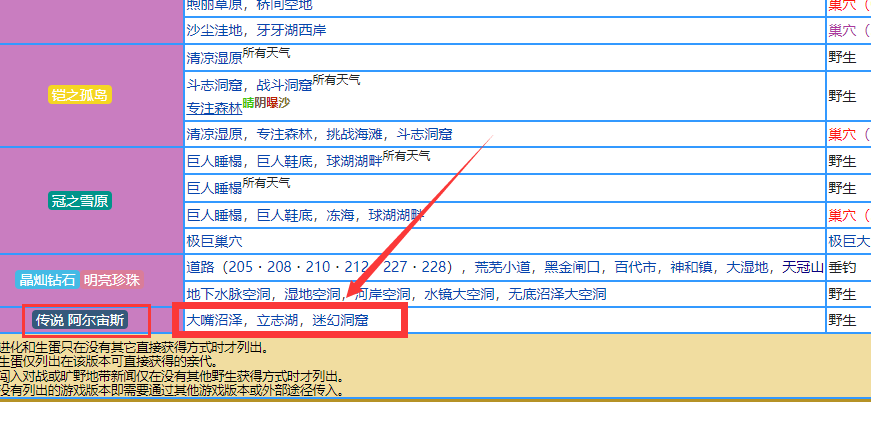Open the 沙尘洼地 location link

point(214,30)
